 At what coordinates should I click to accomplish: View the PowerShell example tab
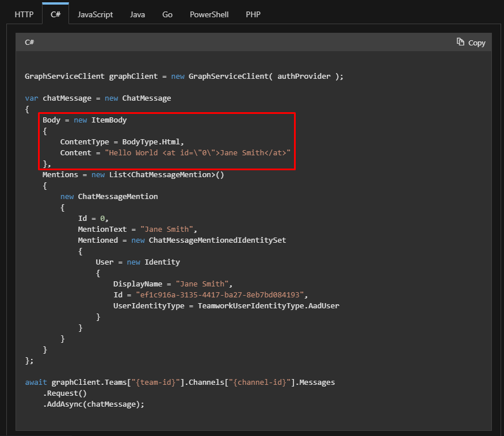click(x=209, y=14)
